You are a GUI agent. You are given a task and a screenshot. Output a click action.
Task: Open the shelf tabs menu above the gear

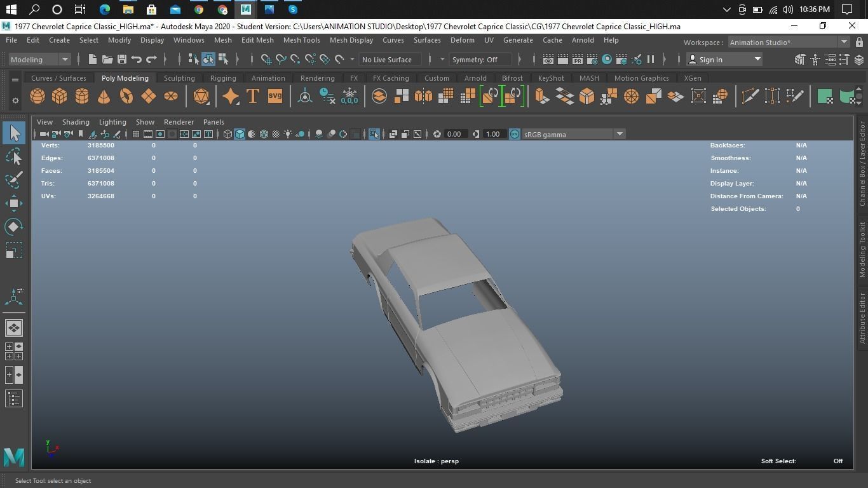(x=15, y=80)
